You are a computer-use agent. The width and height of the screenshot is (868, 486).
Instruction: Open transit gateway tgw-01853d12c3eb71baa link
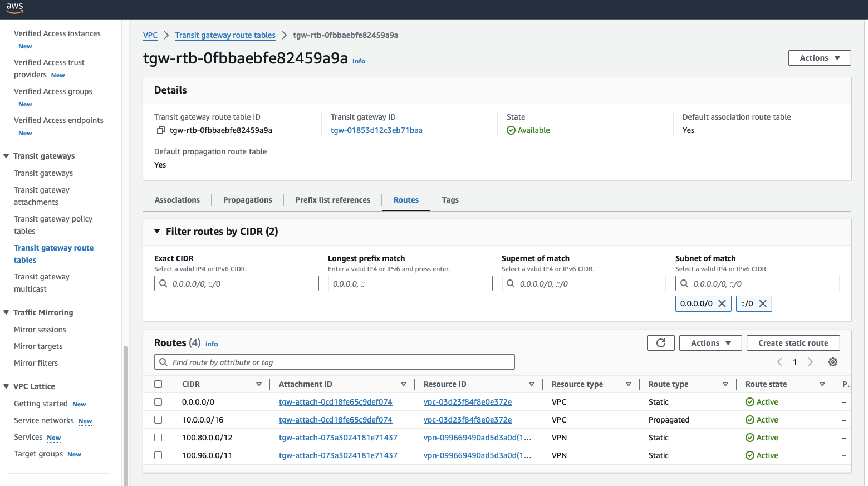376,130
